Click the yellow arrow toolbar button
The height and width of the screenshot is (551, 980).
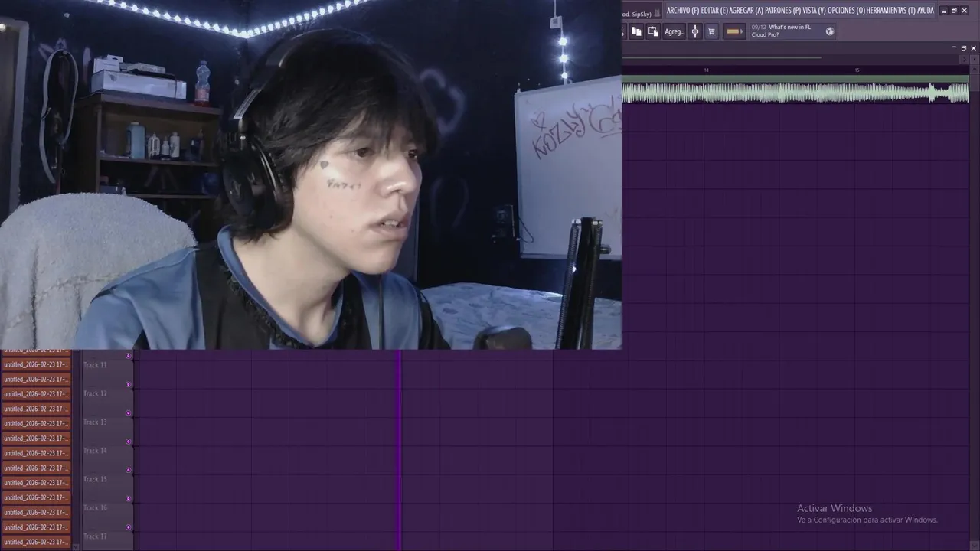tap(734, 31)
